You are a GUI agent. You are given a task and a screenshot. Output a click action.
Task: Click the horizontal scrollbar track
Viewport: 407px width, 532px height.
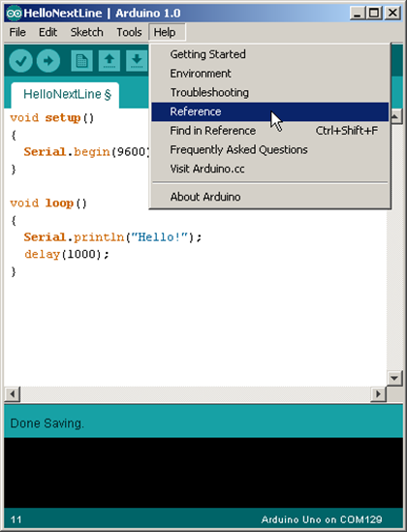click(196, 394)
